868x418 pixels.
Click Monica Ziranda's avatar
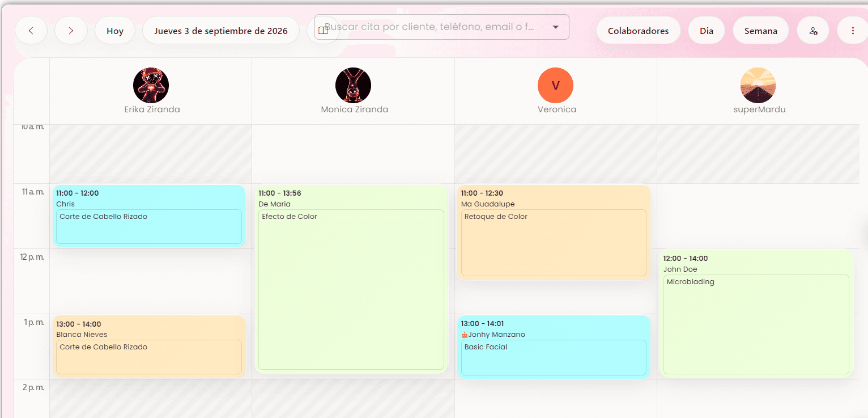pyautogui.click(x=353, y=85)
